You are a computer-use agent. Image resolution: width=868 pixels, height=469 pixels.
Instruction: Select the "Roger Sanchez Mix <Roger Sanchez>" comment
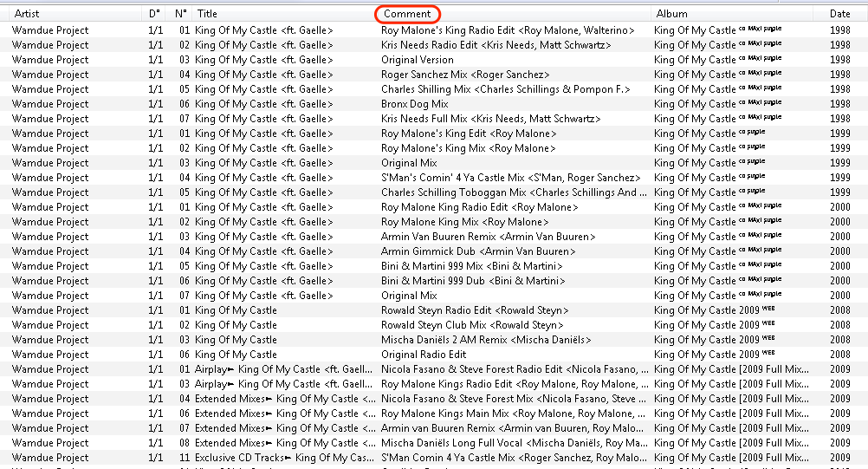(x=465, y=75)
